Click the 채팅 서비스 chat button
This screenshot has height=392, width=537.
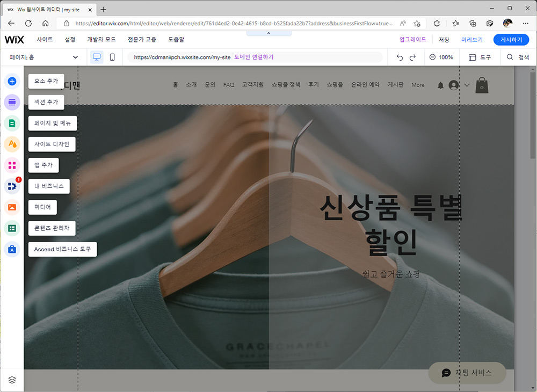[x=467, y=373]
